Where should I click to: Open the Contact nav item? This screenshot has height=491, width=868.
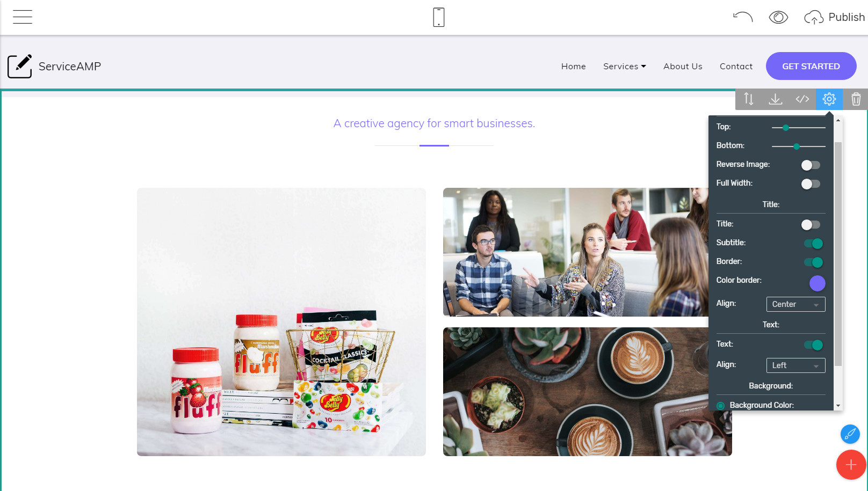[736, 66]
